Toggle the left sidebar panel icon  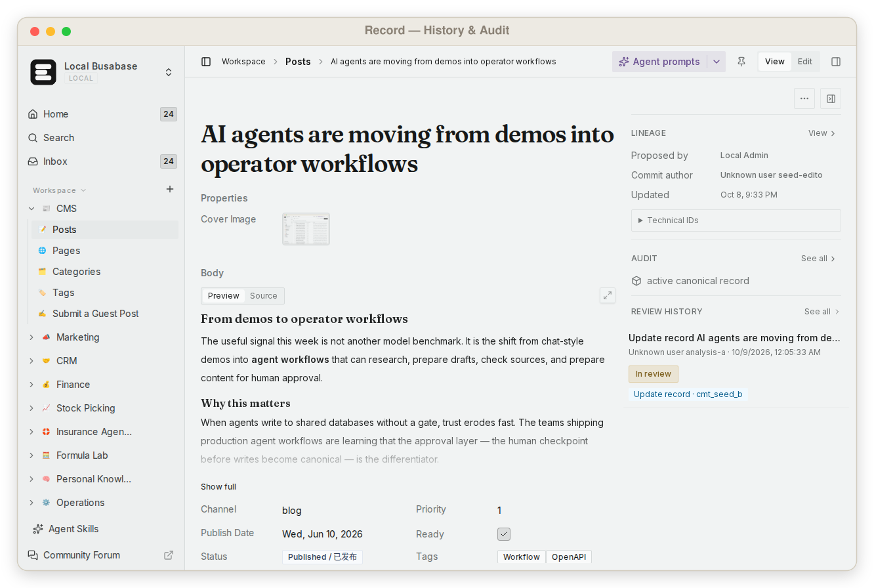[x=206, y=62]
